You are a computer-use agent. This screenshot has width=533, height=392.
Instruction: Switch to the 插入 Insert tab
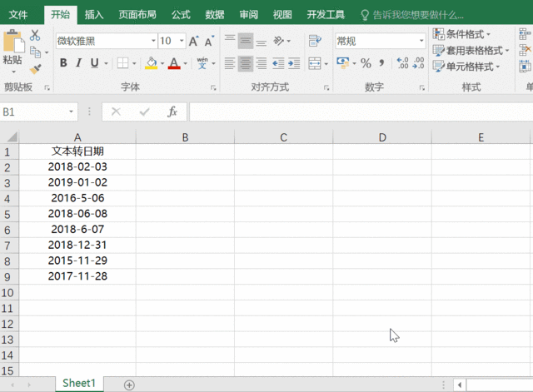pos(94,15)
